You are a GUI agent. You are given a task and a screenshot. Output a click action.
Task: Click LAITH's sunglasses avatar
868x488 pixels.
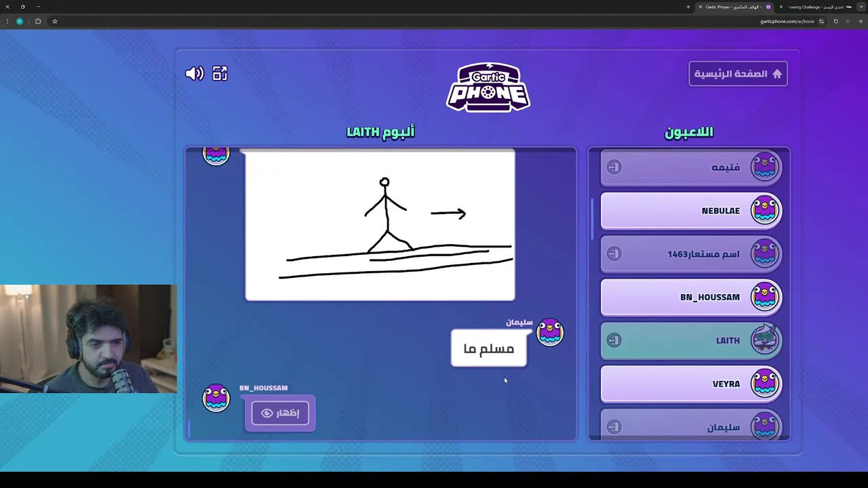pos(765,340)
